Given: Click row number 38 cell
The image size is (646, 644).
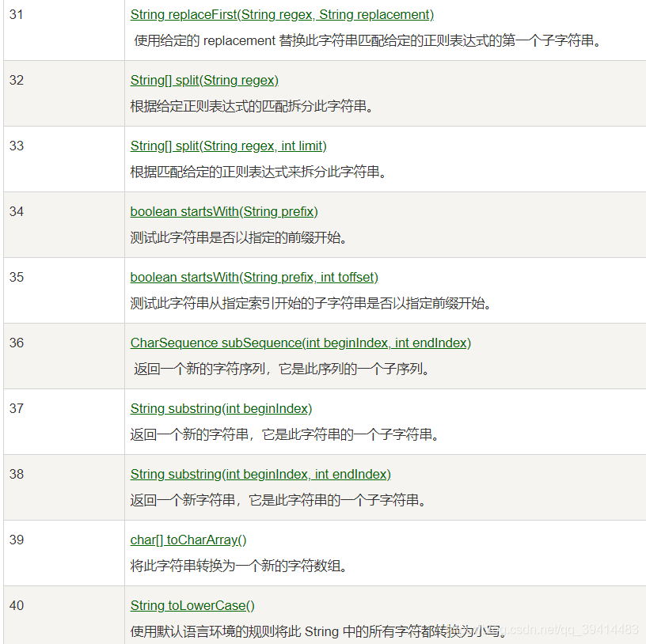Looking at the screenshot, I should [64, 487].
